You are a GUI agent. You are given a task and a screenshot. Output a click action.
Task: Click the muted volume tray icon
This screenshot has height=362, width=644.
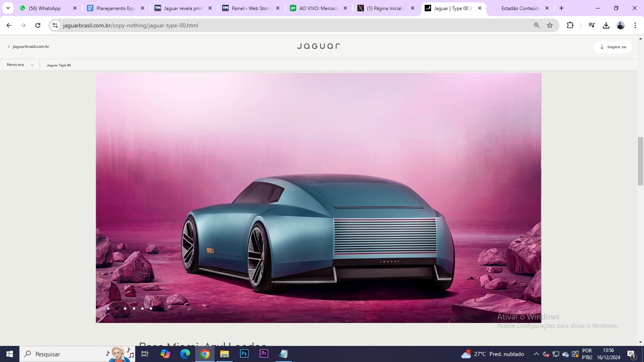(546, 354)
